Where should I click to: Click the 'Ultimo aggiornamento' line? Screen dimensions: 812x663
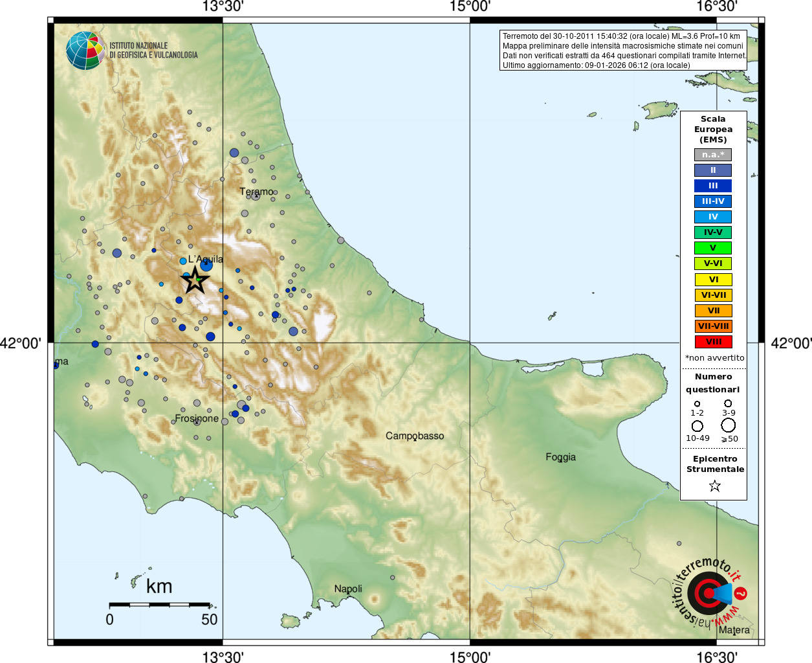pyautogui.click(x=597, y=65)
